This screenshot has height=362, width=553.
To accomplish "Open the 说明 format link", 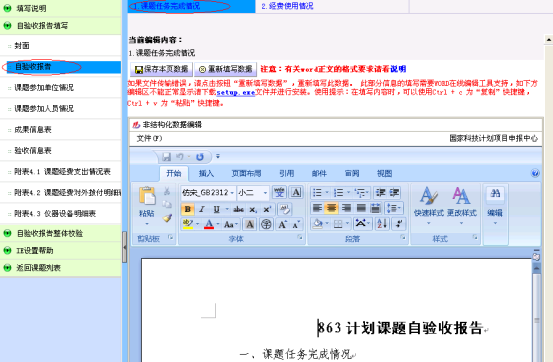I will (398, 69).
